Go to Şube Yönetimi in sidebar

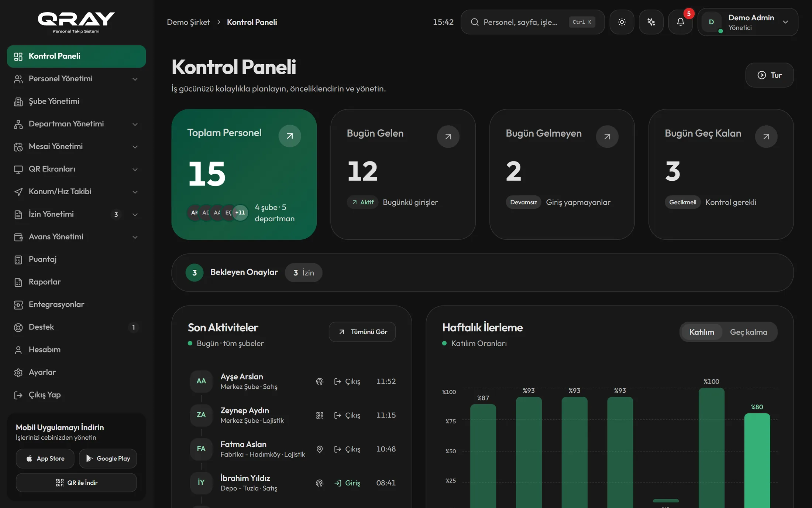pos(76,101)
